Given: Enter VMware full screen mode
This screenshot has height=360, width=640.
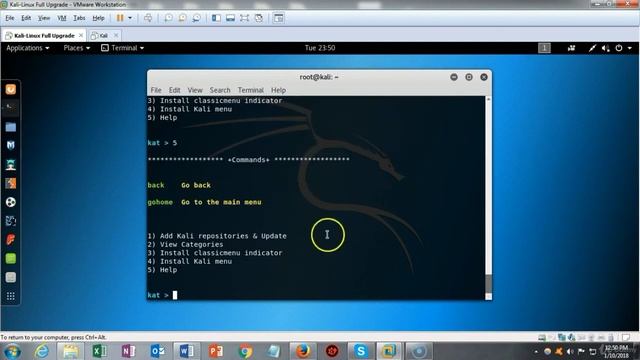Looking at the screenshot, I should pos(244,18).
